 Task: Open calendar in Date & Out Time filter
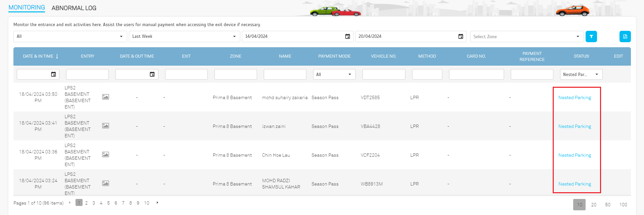tap(152, 74)
